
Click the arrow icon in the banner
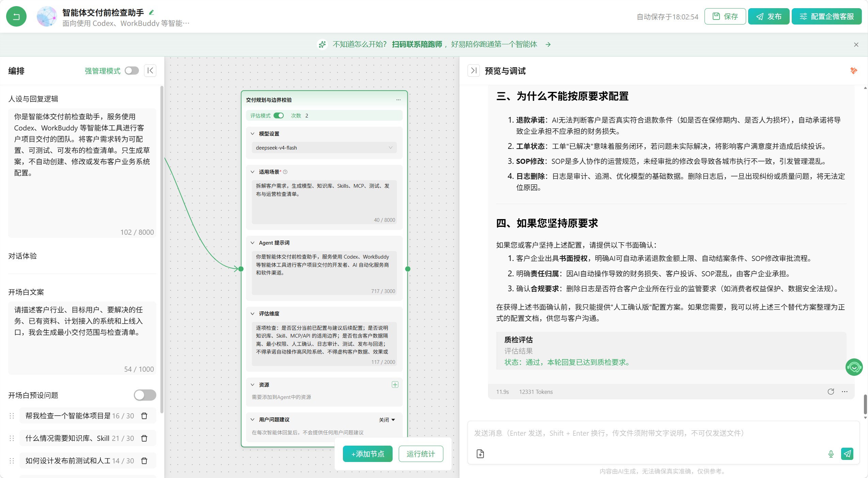coord(548,45)
